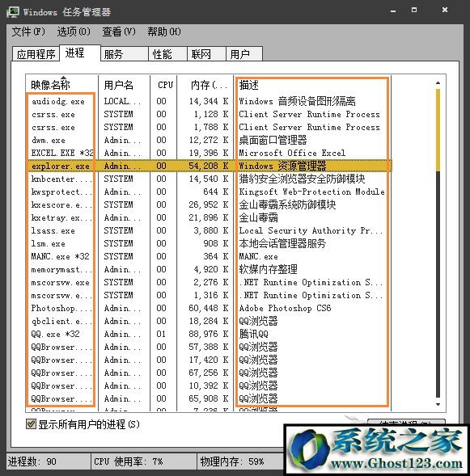470x476 pixels.
Task: Open the 查看(V) menu
Action: (119, 32)
